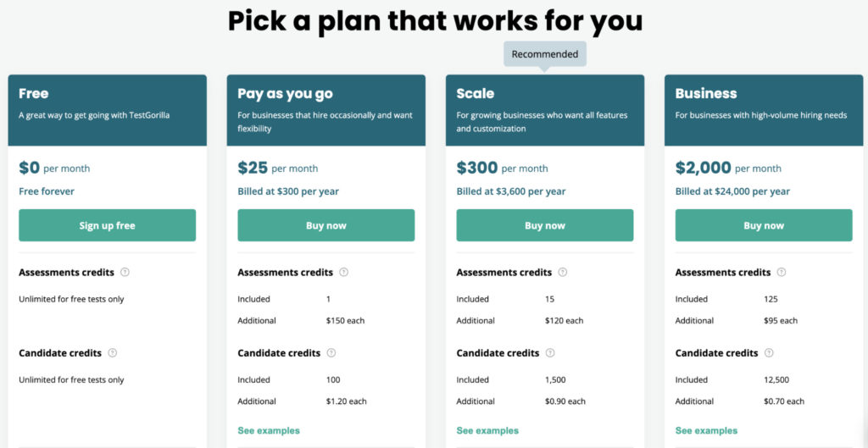Follow See examples link in Business plan
Image resolution: width=868 pixels, height=448 pixels.
[x=706, y=431]
